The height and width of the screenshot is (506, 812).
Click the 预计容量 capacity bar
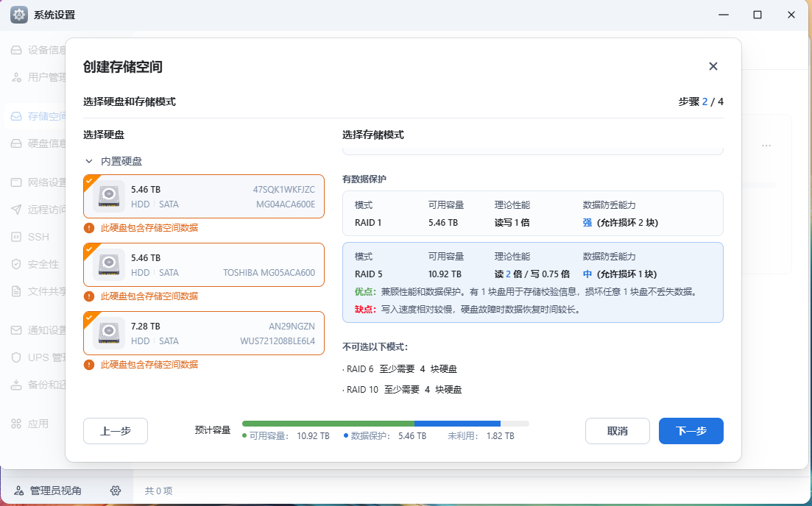click(x=385, y=424)
